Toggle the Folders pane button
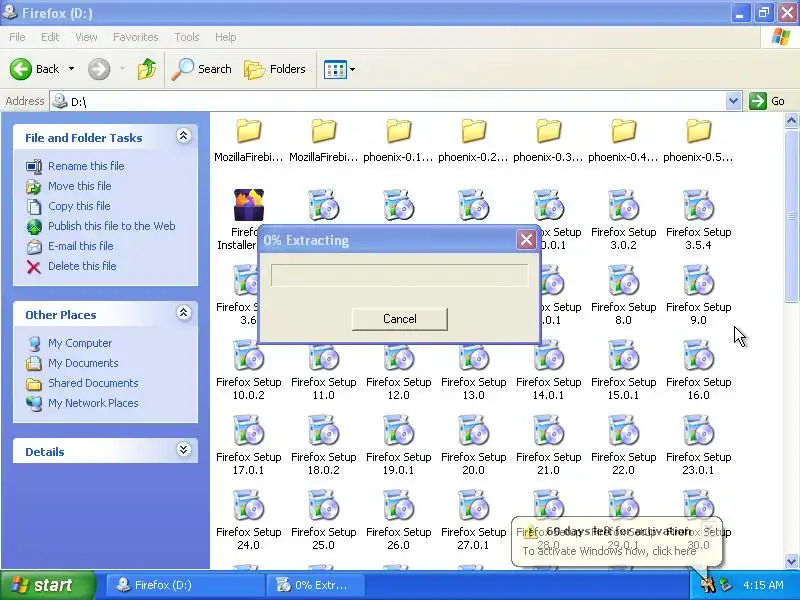 point(275,69)
